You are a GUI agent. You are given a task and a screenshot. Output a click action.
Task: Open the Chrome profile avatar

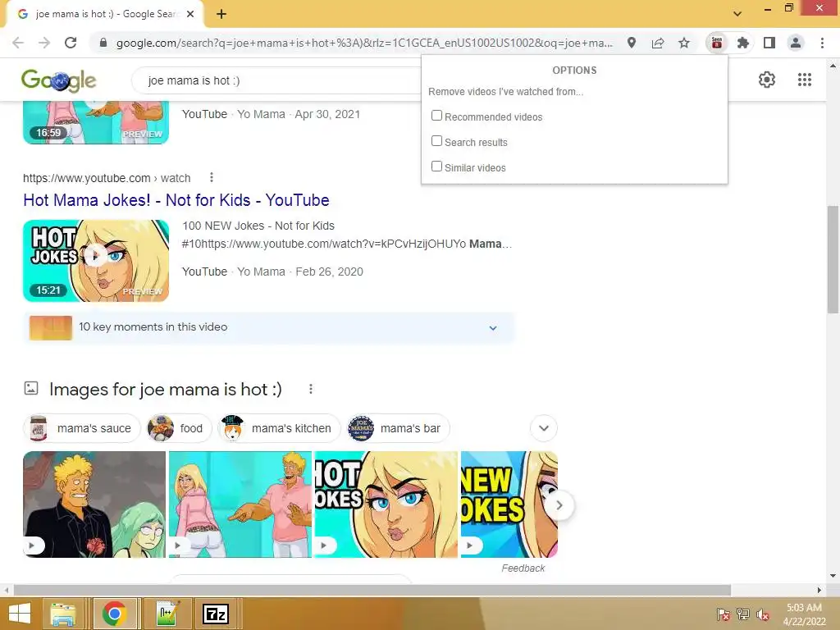tap(796, 43)
